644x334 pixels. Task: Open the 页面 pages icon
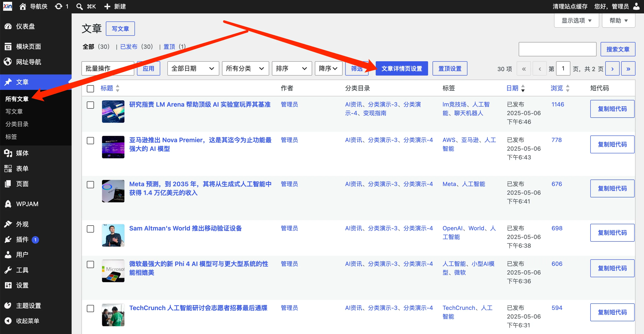(8, 184)
